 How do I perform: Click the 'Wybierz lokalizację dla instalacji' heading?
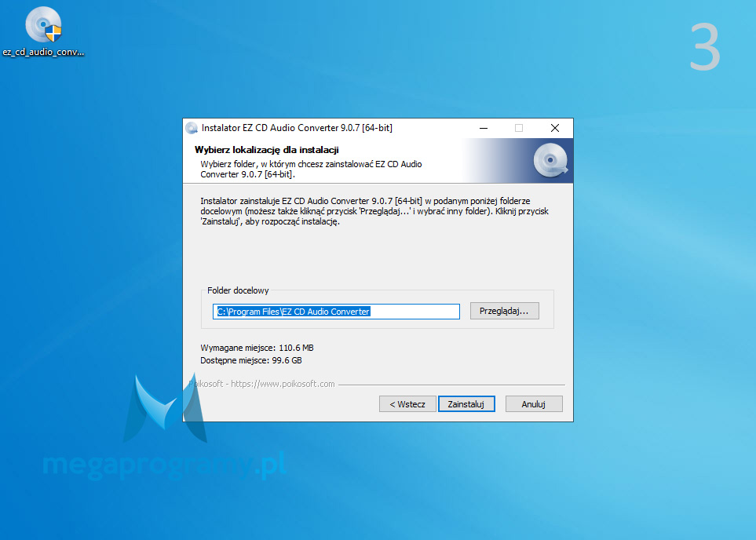[267, 149]
